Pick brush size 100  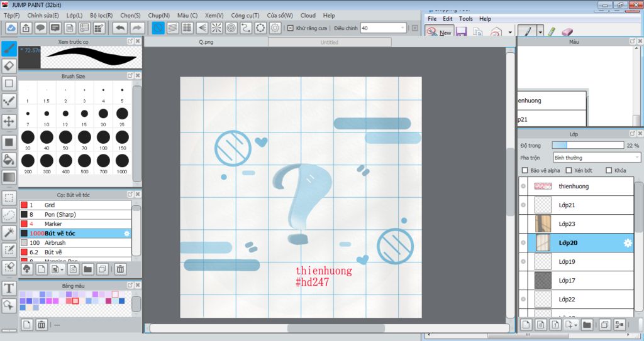coord(103,139)
